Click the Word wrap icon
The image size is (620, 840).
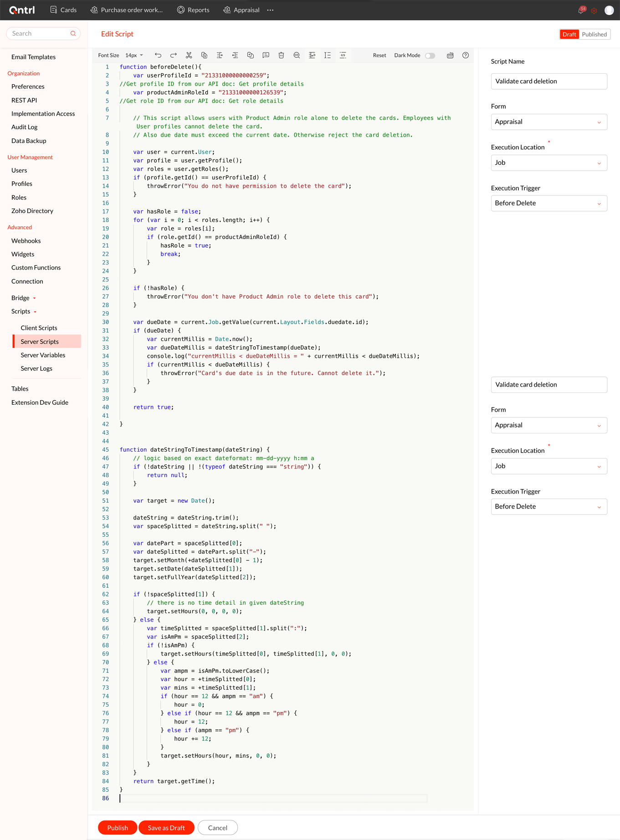click(312, 55)
